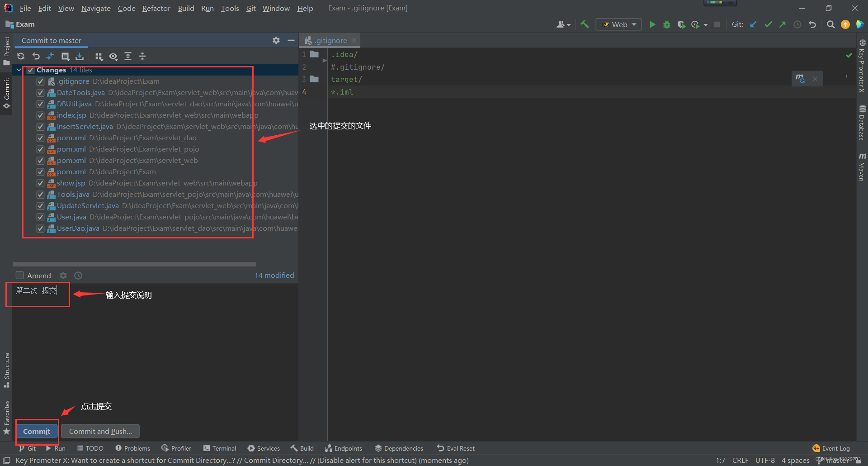This screenshot has height=466, width=868.
Task: Click the Git Rollback icon in main toolbar
Action: coord(812,24)
